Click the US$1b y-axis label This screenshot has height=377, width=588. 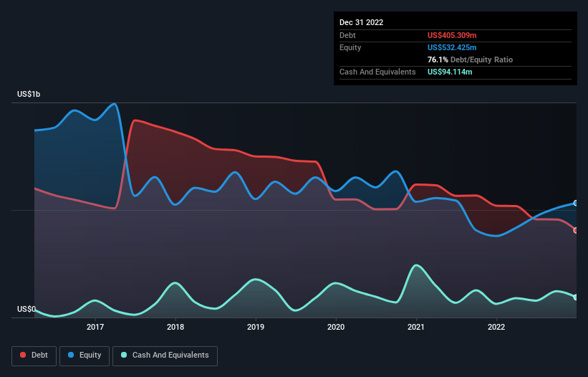click(29, 94)
